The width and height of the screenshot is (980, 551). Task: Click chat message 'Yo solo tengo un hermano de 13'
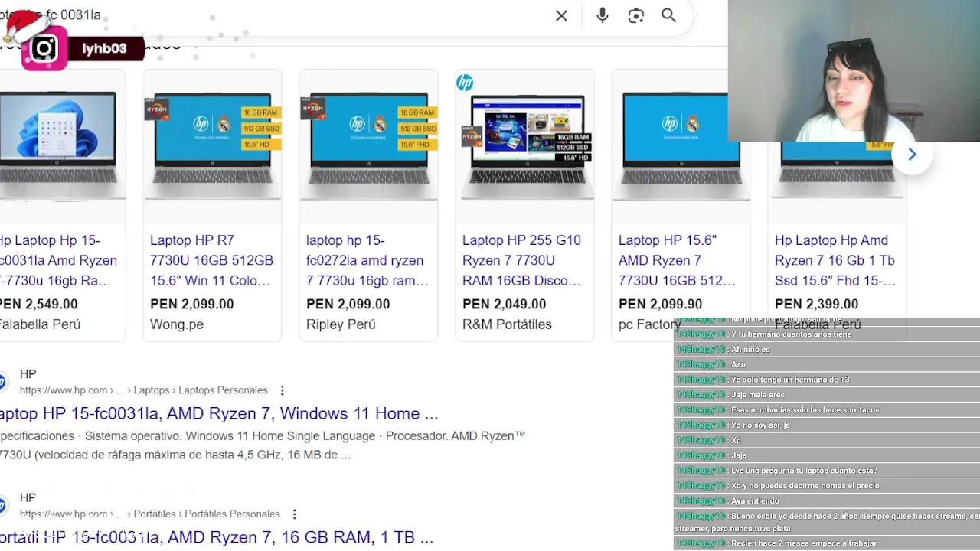click(790, 380)
